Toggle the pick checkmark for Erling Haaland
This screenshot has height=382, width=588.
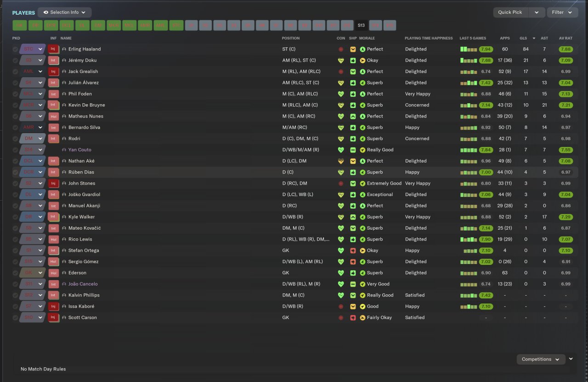coord(15,49)
